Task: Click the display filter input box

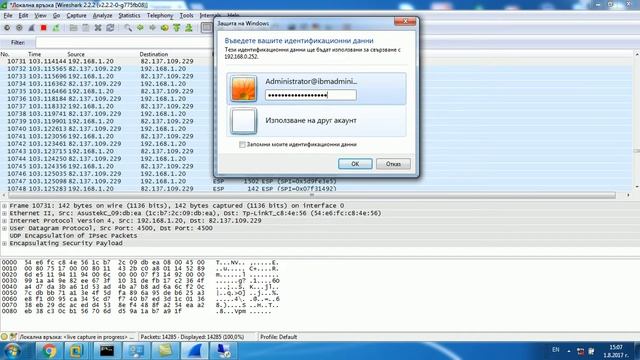Action: click(124, 42)
